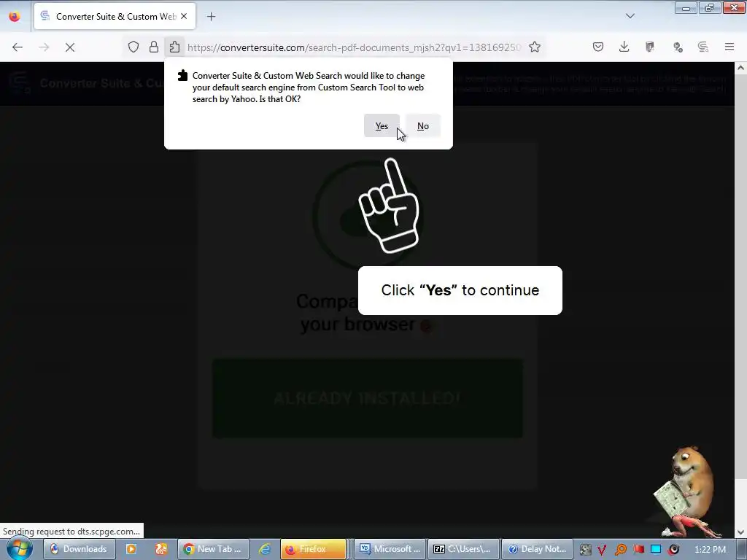Click the padlock site security icon

click(154, 47)
